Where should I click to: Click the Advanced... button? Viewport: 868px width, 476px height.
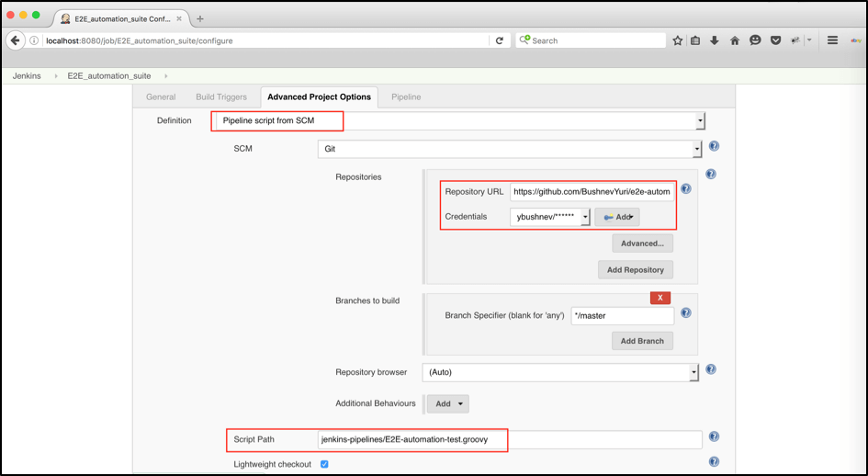coord(642,244)
